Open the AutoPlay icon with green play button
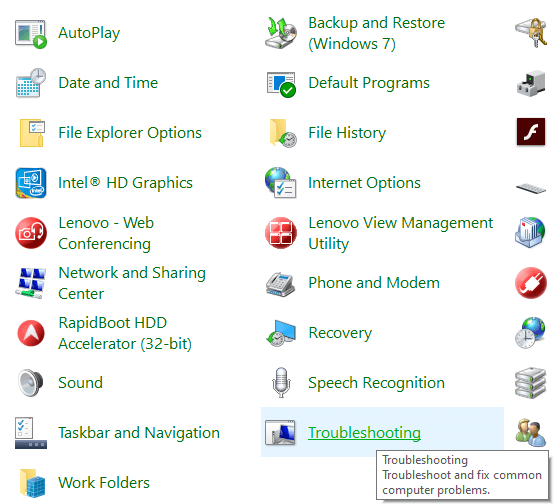The image size is (554, 504). pos(31,34)
